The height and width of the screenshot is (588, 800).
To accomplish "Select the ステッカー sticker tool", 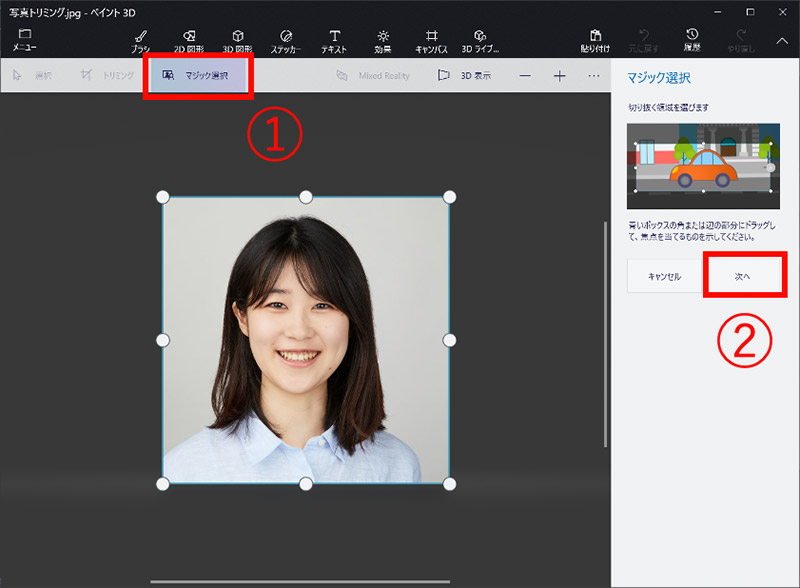I will [x=286, y=40].
